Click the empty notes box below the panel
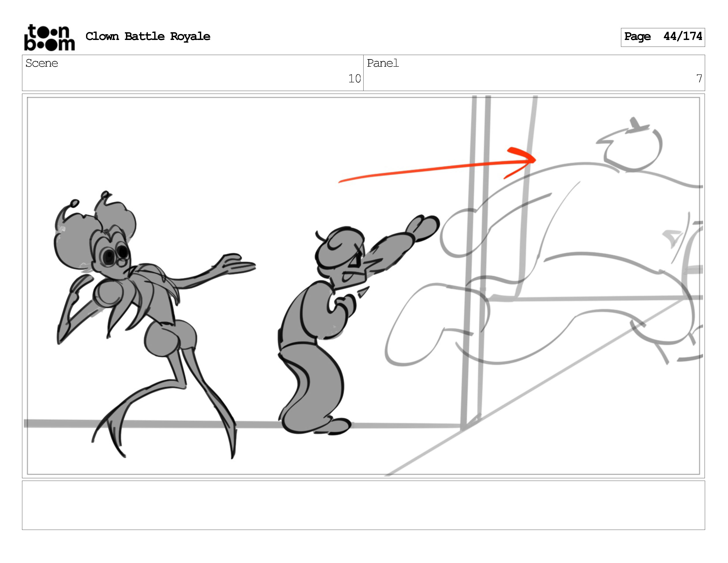This screenshot has width=728, height=563. (x=363, y=505)
